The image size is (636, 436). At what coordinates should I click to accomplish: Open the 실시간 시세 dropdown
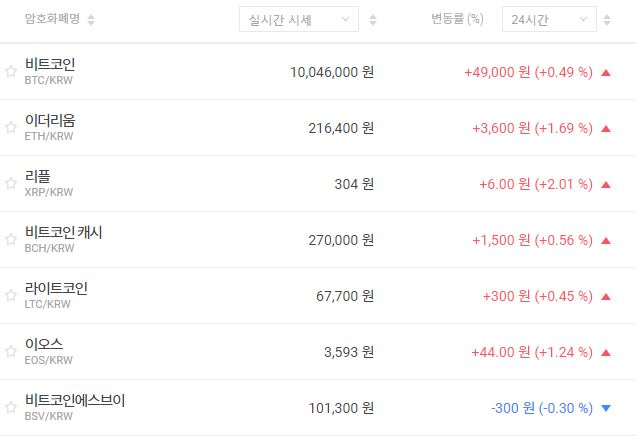point(298,19)
